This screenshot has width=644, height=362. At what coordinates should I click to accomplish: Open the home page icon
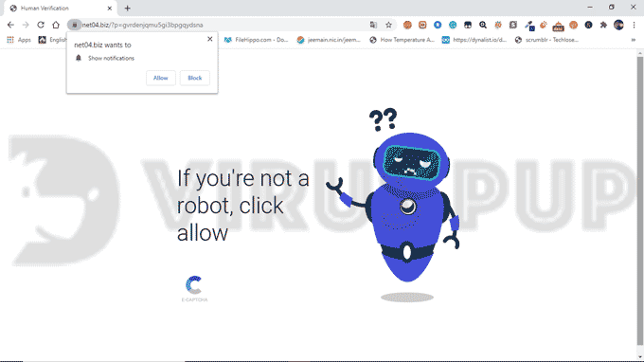pos(56,25)
